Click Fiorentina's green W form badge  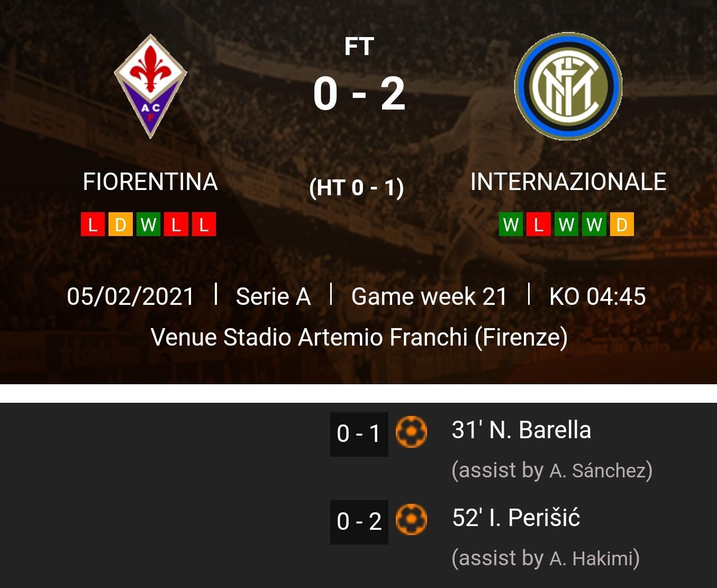click(x=148, y=224)
